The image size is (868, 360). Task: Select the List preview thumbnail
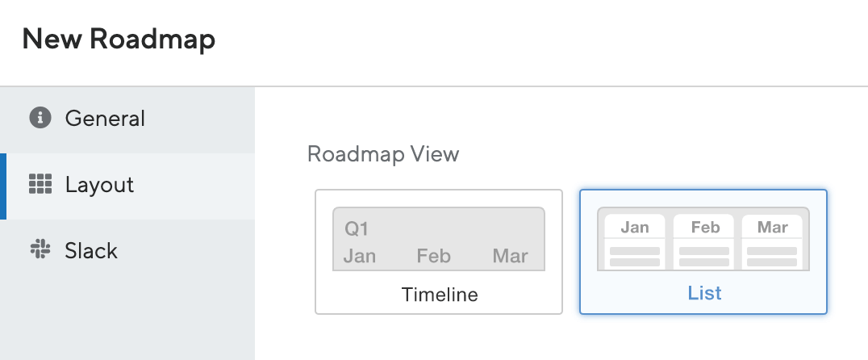pyautogui.click(x=703, y=239)
